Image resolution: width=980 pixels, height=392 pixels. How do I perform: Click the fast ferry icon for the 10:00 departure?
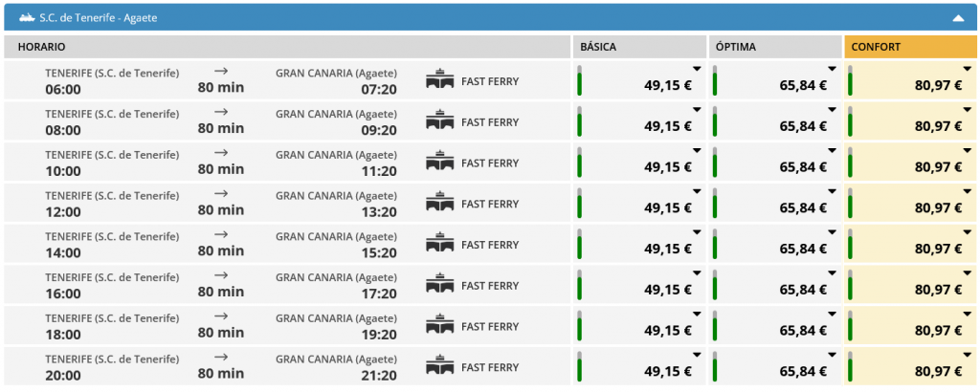coord(439,163)
